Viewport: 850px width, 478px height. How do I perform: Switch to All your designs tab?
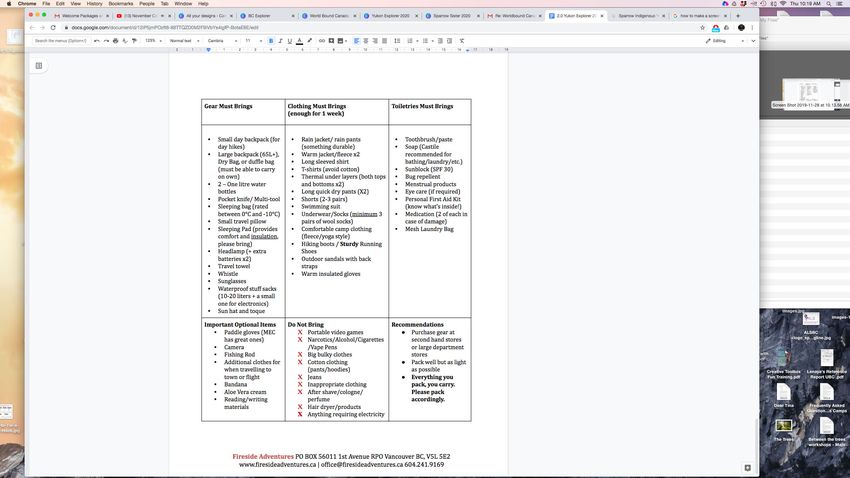204,16
